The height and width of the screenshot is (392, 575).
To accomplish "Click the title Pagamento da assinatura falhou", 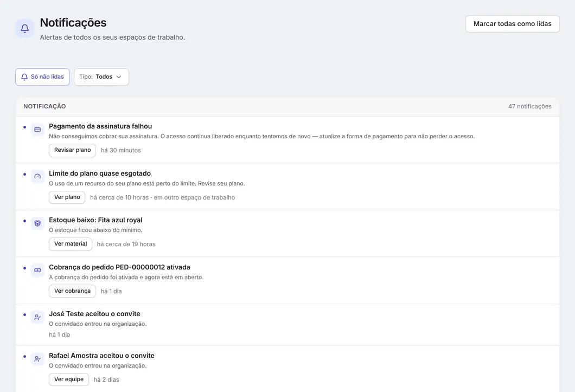I will click(x=100, y=126).
